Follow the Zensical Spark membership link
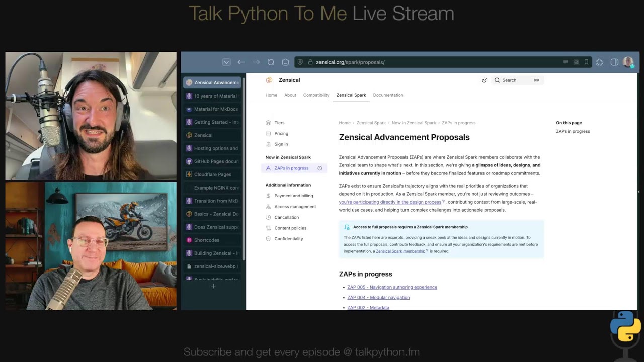The image size is (644, 362). pos(400,251)
